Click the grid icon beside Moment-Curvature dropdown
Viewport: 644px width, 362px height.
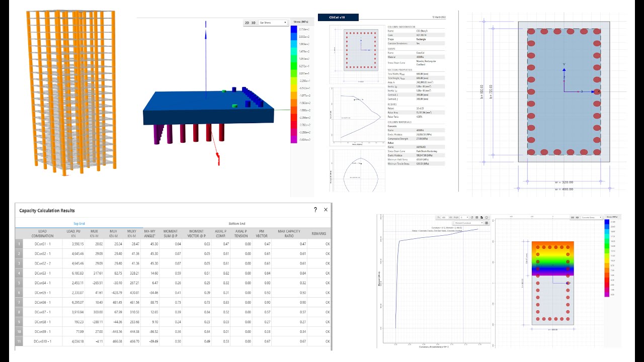487,223
